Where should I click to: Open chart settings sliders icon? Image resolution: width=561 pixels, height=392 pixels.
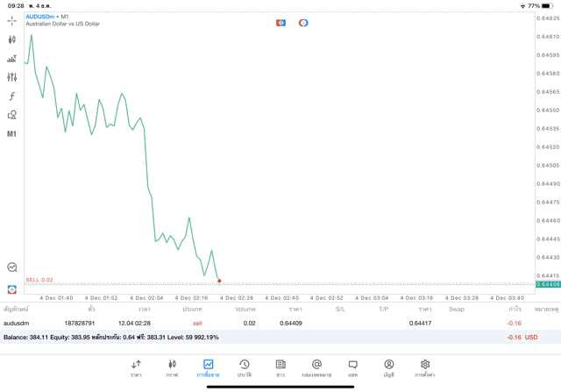click(12, 77)
